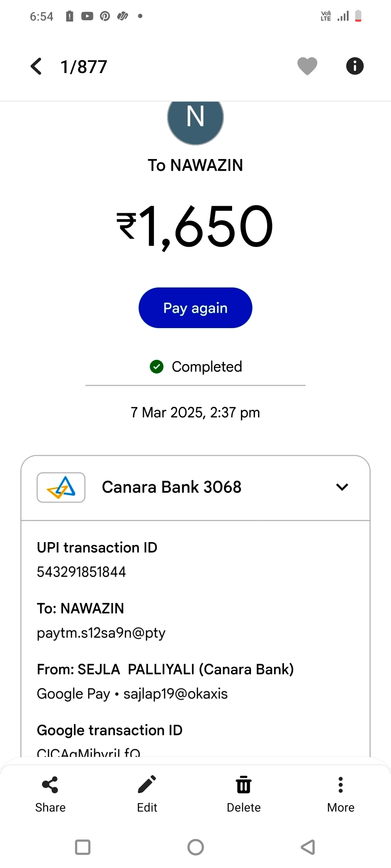Tap the UPI transaction ID number
Screen dimensions: 391x868
[81, 572]
